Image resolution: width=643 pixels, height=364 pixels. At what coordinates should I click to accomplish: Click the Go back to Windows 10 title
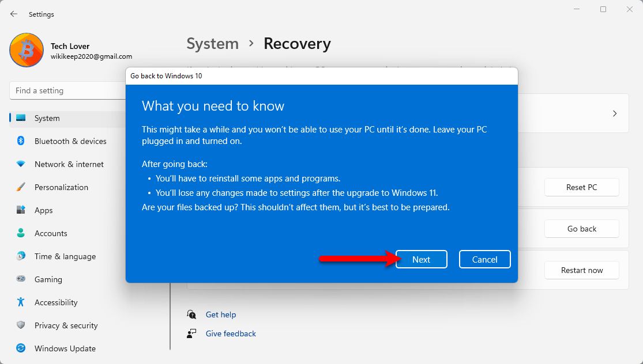point(166,76)
